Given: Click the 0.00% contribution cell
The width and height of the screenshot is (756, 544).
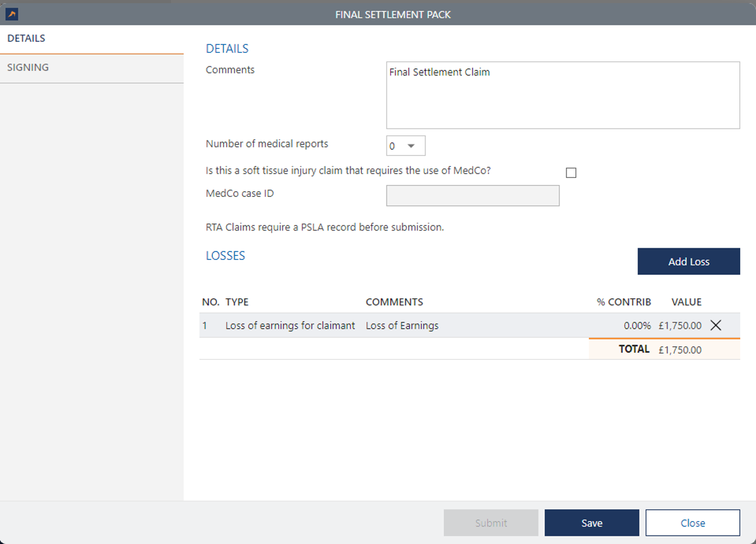Looking at the screenshot, I should (637, 326).
